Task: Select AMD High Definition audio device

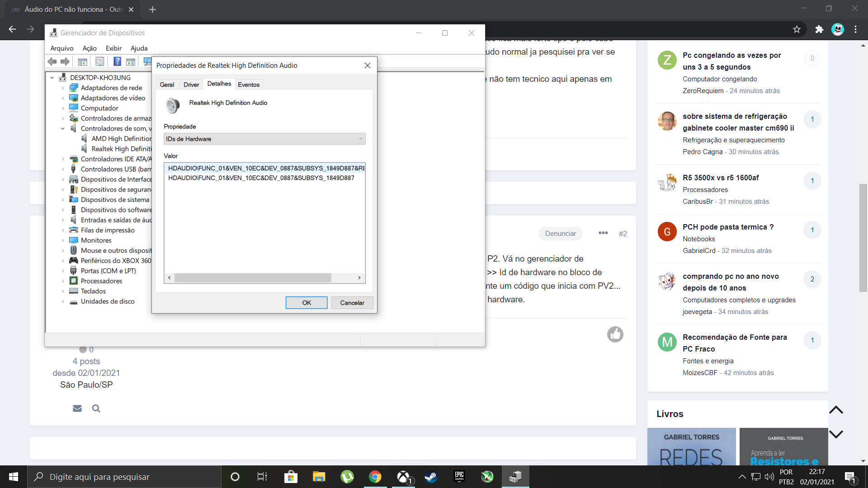Action: pyautogui.click(x=121, y=139)
